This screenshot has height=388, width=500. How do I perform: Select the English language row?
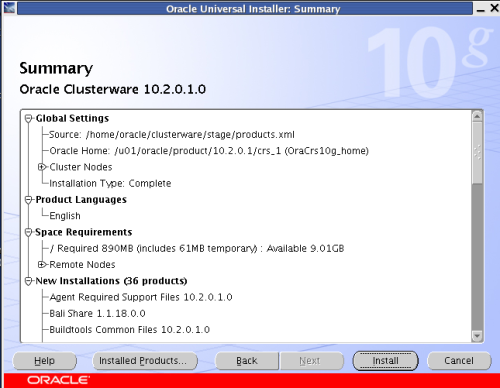tap(65, 216)
